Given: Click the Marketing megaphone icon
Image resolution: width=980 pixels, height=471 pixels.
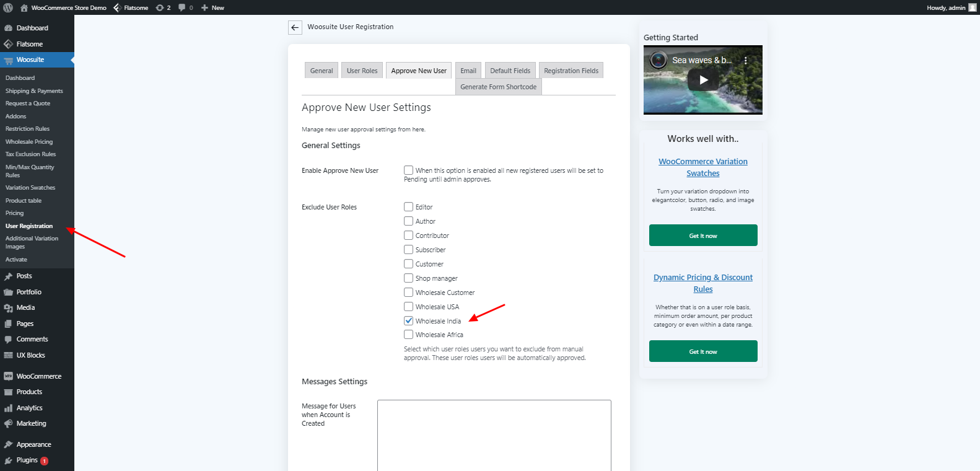Looking at the screenshot, I should coord(8,424).
